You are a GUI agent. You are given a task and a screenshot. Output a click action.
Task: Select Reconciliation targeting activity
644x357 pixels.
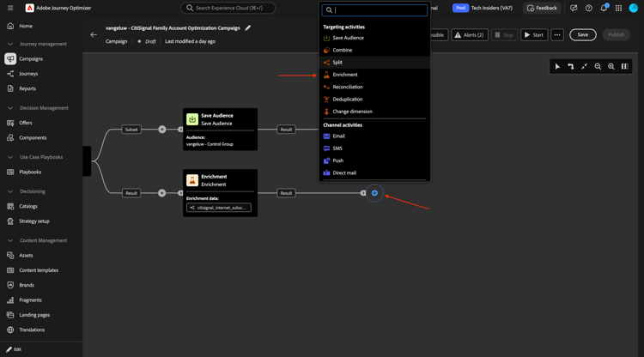click(x=374, y=87)
